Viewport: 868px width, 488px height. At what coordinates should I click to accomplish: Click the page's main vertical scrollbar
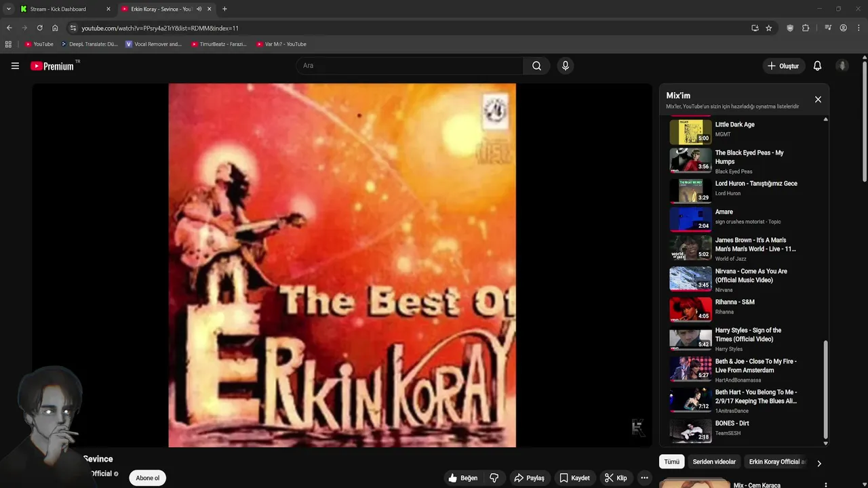point(865,122)
